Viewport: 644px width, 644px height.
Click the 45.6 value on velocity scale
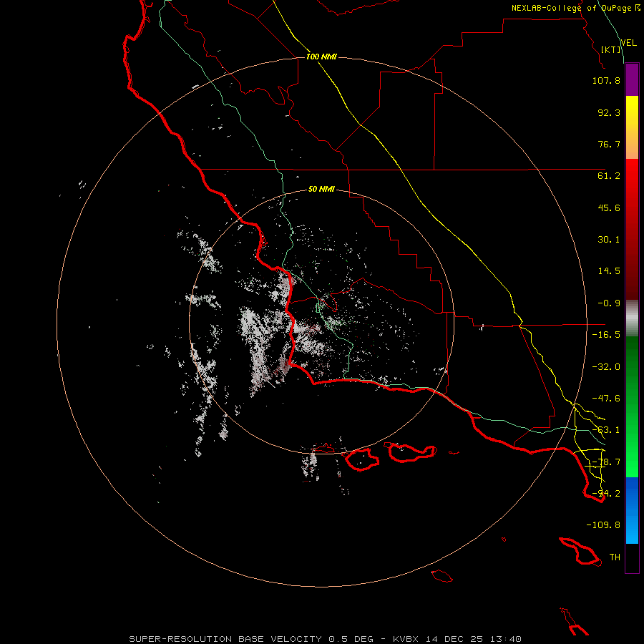click(609, 208)
